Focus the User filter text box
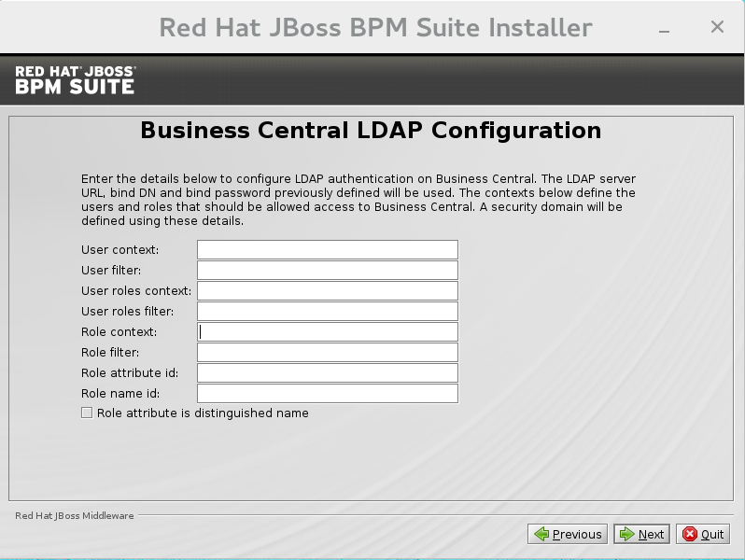 coord(327,271)
